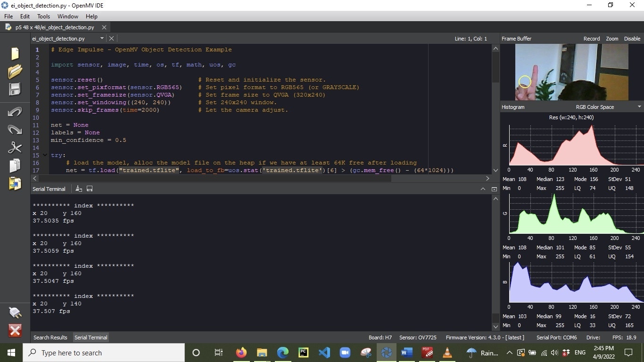This screenshot has height=362, width=644.
Task: Click the FPS: 18.9 status readout
Action: [x=624, y=337]
